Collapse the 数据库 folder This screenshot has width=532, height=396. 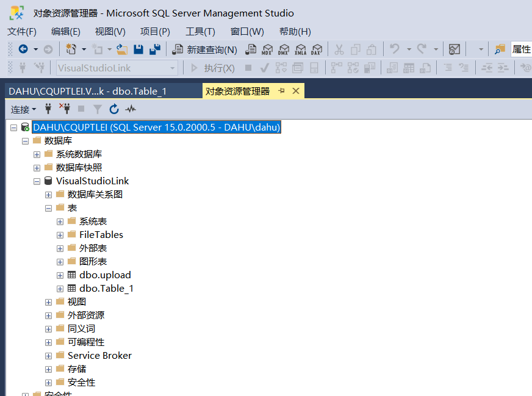(25, 141)
